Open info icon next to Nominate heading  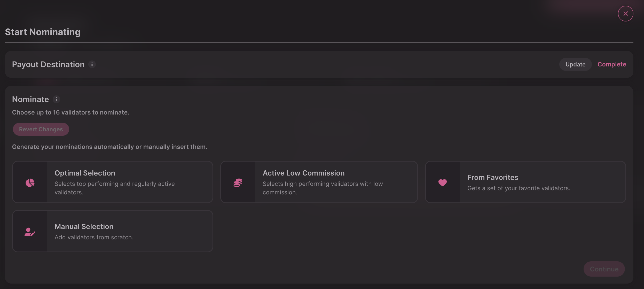tap(56, 99)
